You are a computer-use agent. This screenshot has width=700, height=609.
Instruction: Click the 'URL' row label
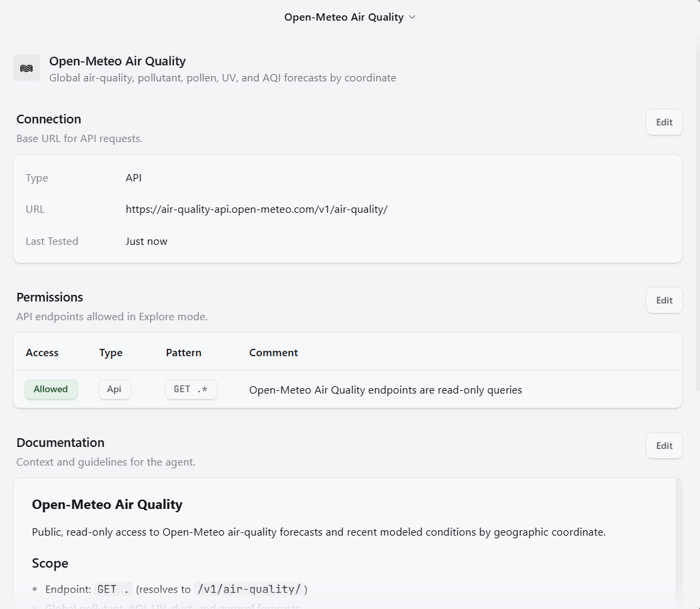(35, 209)
